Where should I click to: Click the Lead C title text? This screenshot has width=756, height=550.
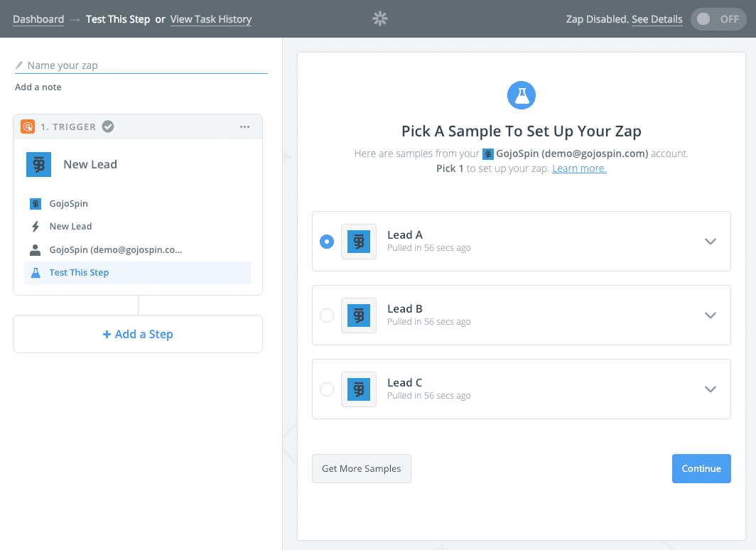pyautogui.click(x=405, y=383)
